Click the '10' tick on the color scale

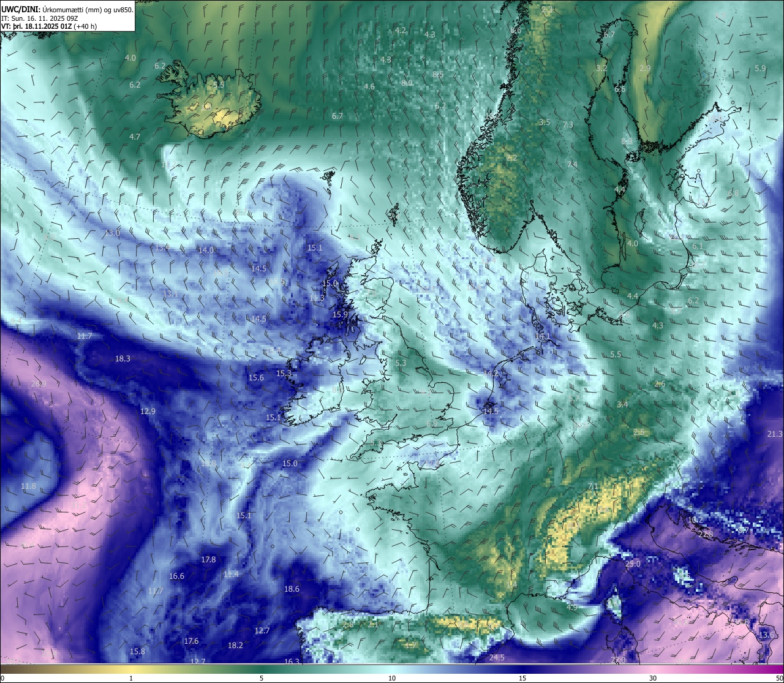point(392,678)
